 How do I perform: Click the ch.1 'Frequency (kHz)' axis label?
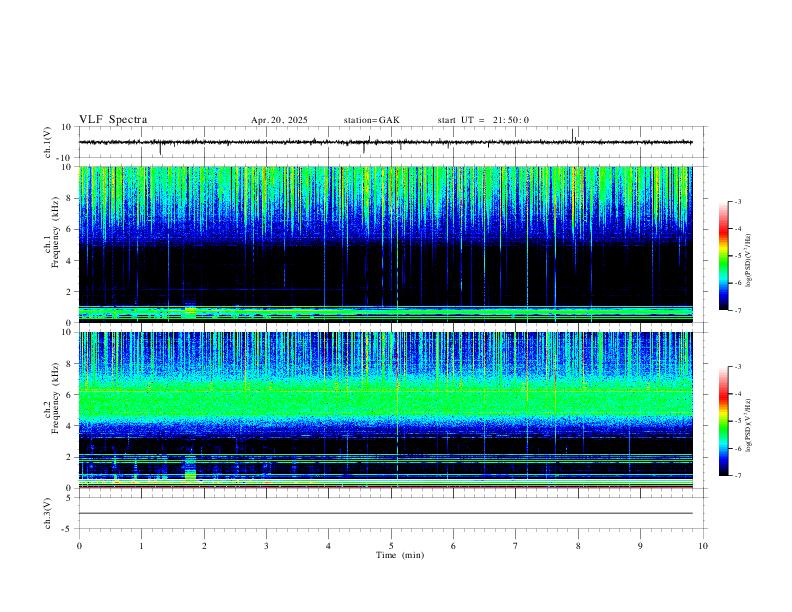point(56,231)
